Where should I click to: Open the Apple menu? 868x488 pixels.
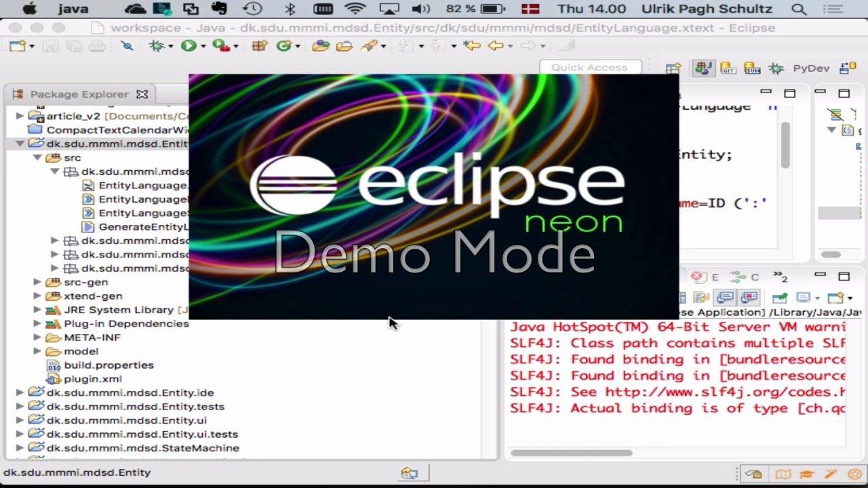pyautogui.click(x=29, y=9)
